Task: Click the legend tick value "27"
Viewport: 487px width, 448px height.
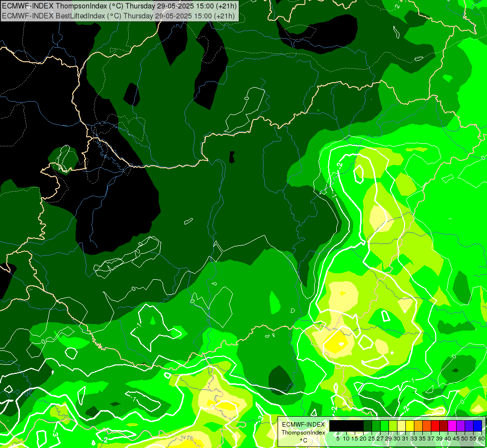Action: (x=380, y=439)
